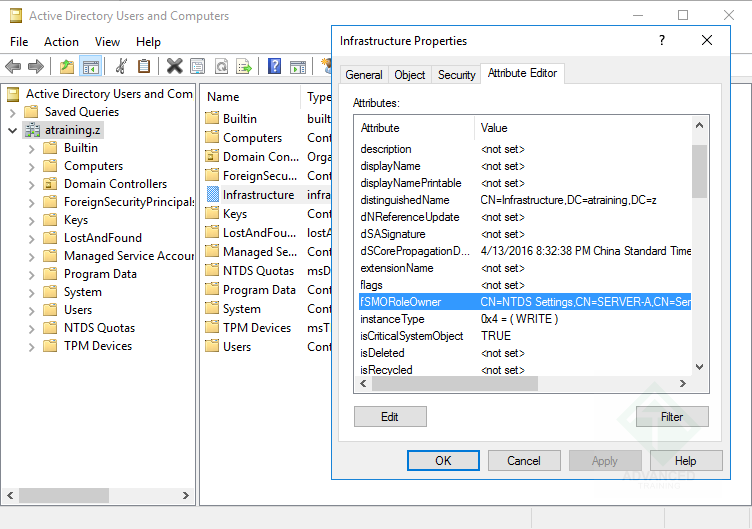752x529 pixels.
Task: Click the Cut scissors toolbar icon
Action: click(x=121, y=66)
